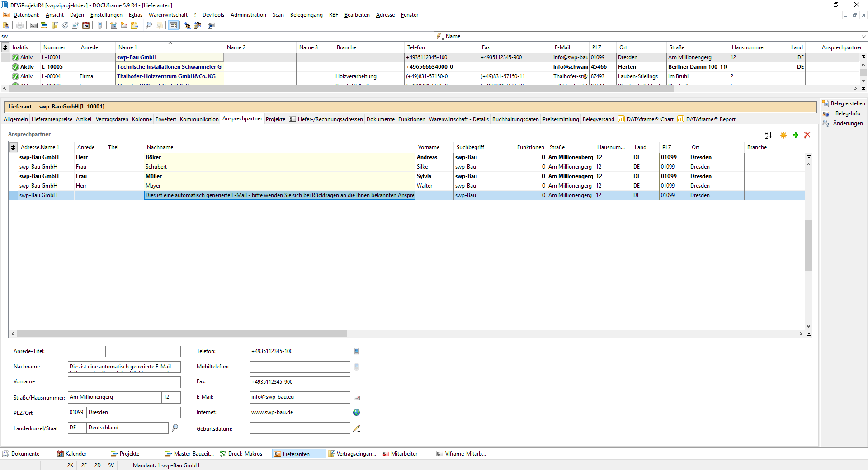Open the Name search field dropdown

(863, 36)
